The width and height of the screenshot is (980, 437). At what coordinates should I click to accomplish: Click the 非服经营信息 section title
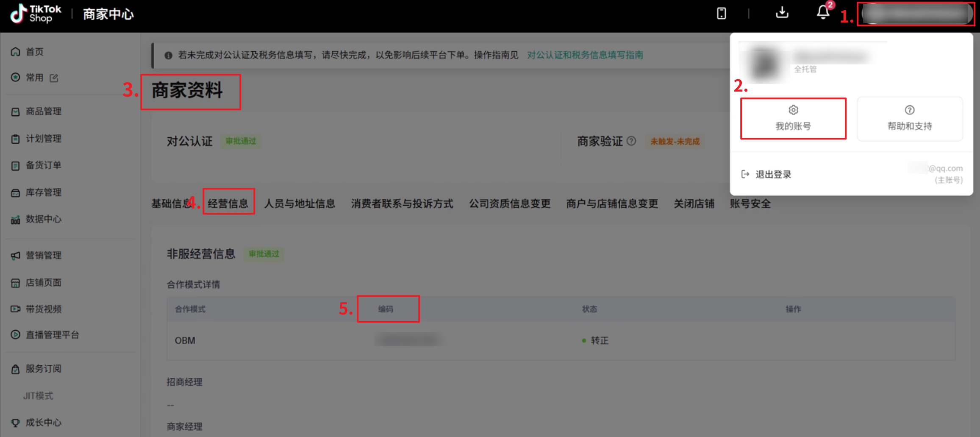(201, 254)
